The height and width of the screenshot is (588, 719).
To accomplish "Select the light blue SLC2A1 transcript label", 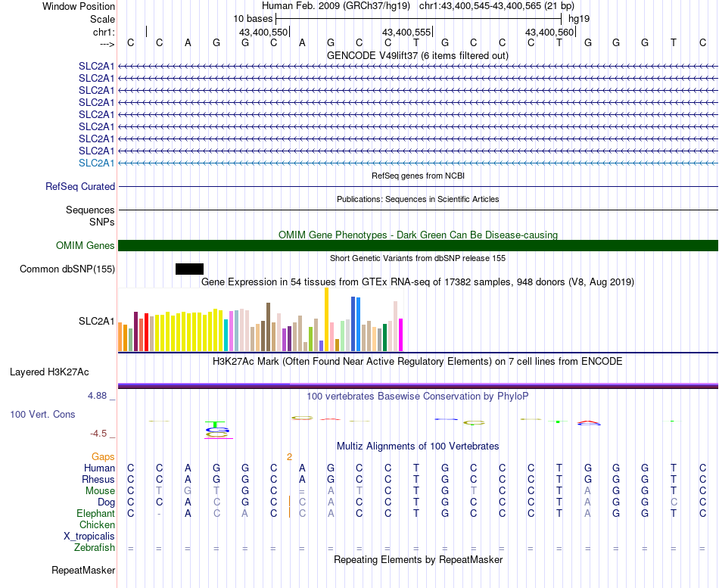I will pos(97,163).
